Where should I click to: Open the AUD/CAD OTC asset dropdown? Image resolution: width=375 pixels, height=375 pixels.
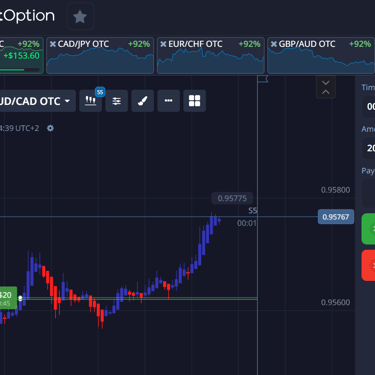click(37, 101)
